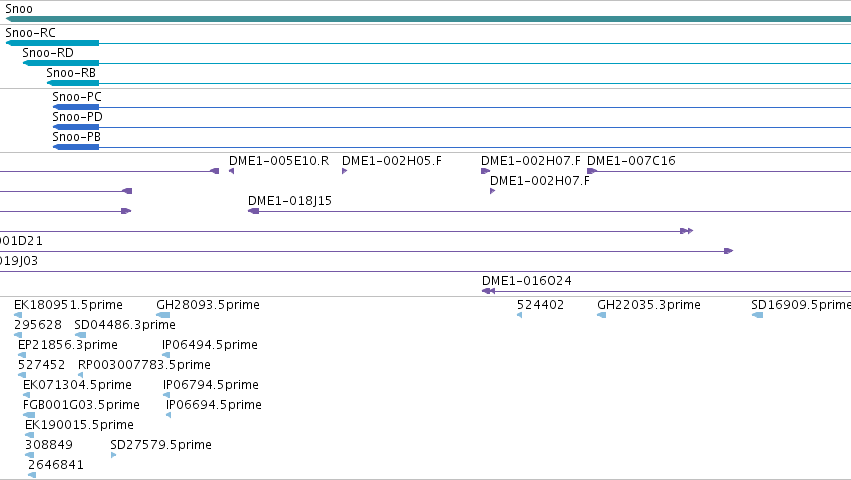Select the SD04486.3prime EST marker
The width and height of the screenshot is (851, 480).
coord(80,335)
